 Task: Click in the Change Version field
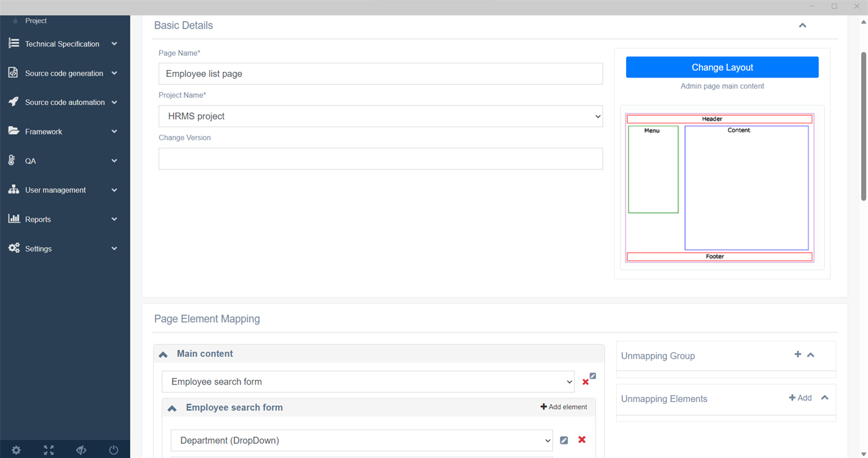click(x=381, y=159)
